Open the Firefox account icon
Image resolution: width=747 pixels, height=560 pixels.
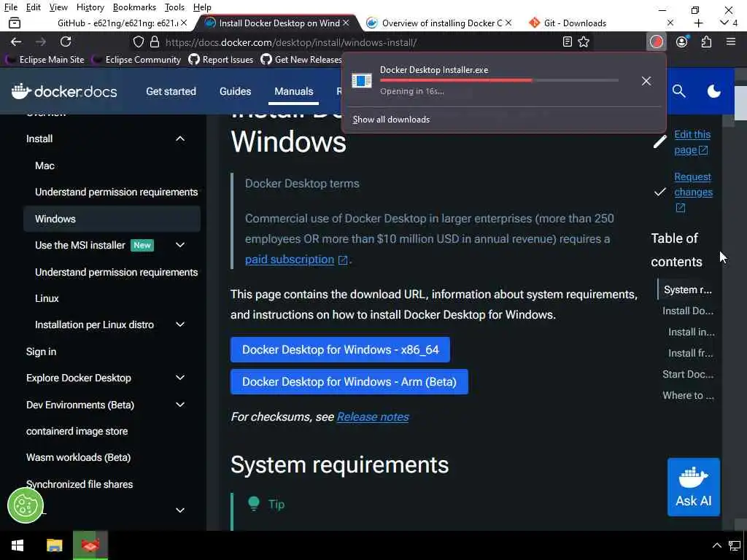pyautogui.click(x=682, y=42)
